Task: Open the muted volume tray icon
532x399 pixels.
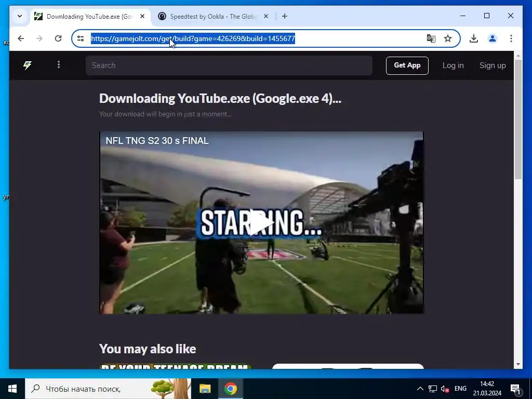Action: pos(445,389)
